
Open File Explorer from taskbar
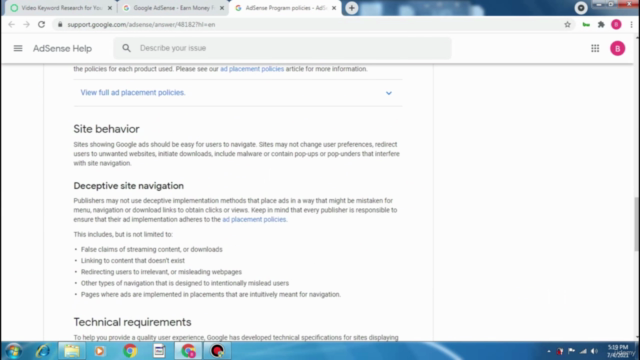tap(72, 351)
